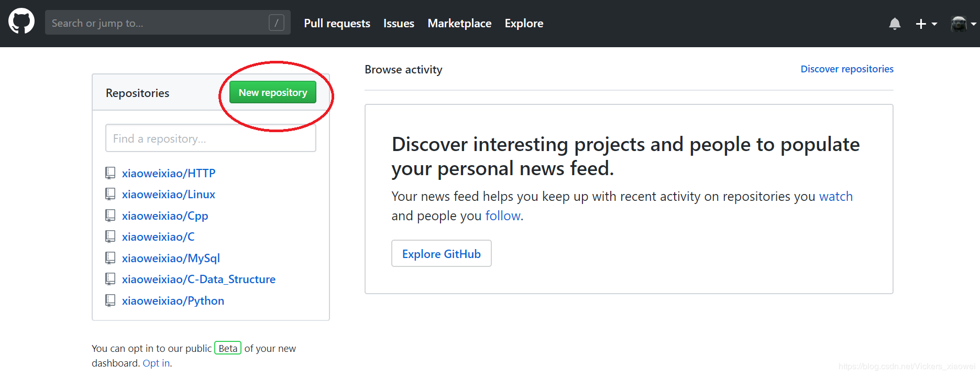980x376 pixels.
Task: Focus the Search or jump to field
Action: pyautogui.click(x=168, y=23)
